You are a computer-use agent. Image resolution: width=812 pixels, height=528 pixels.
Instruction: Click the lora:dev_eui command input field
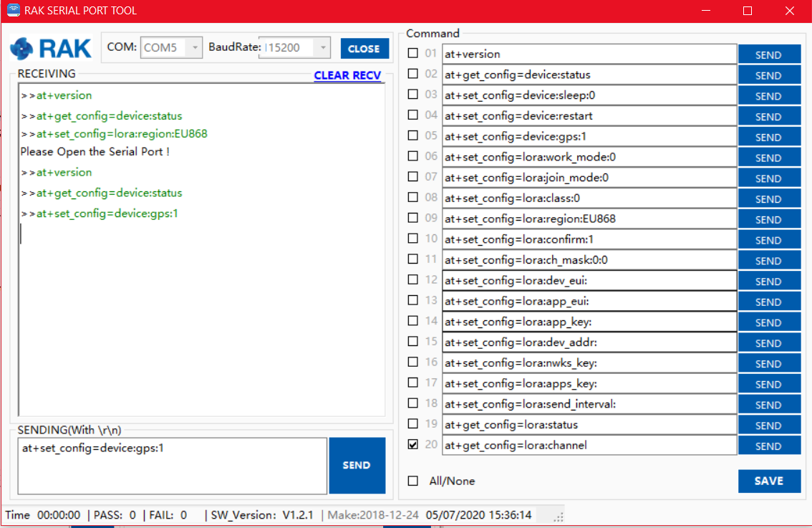coord(589,280)
